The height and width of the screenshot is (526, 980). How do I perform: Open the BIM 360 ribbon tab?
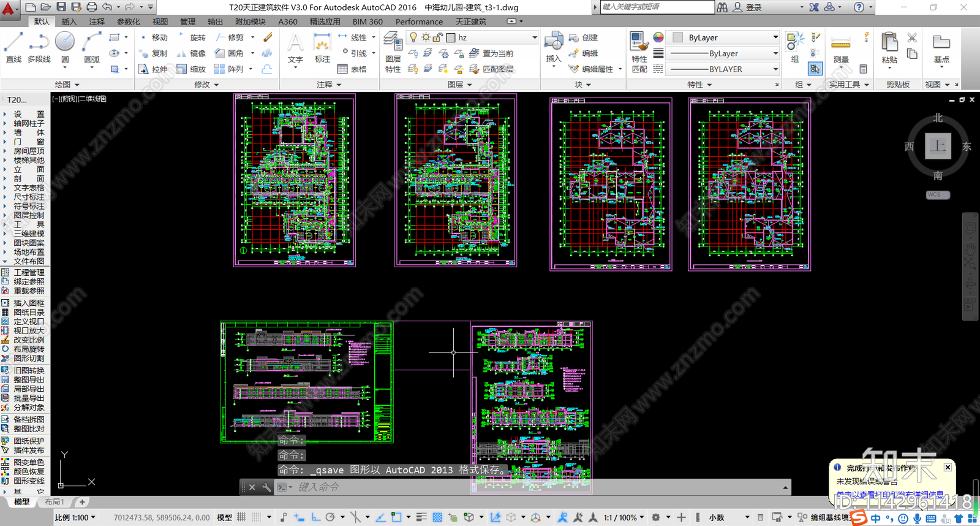click(x=367, y=21)
